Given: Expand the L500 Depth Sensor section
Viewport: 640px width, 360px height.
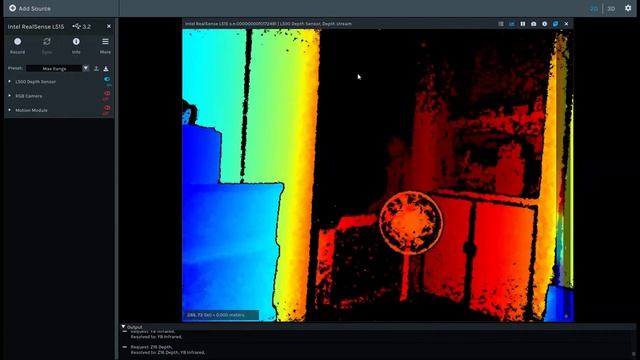Looking at the screenshot, I should point(9,82).
